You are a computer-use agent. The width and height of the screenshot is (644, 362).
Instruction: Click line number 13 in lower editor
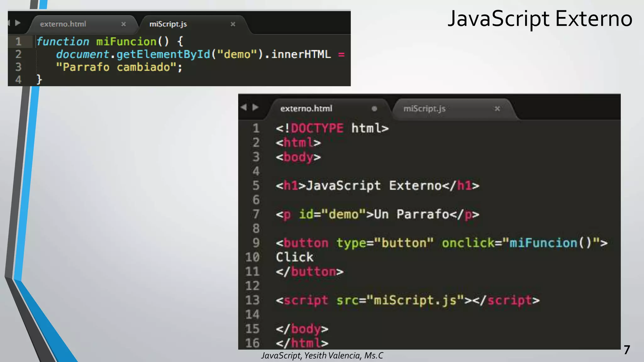click(x=253, y=300)
